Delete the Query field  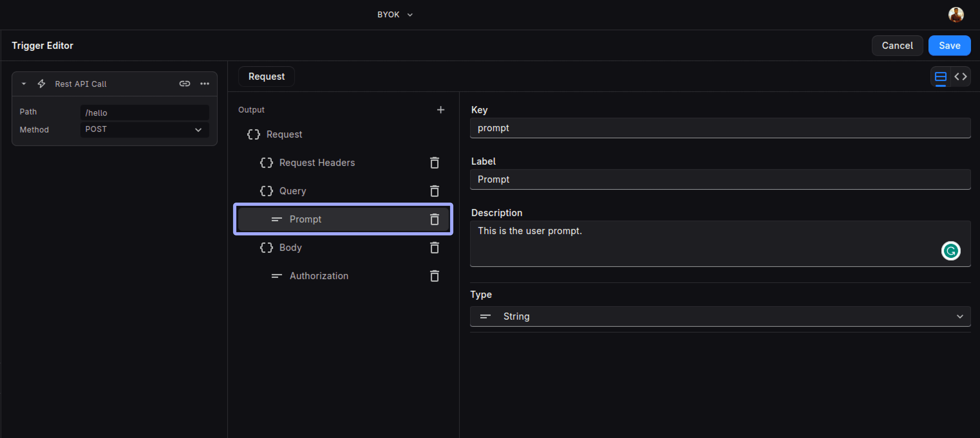pos(434,191)
